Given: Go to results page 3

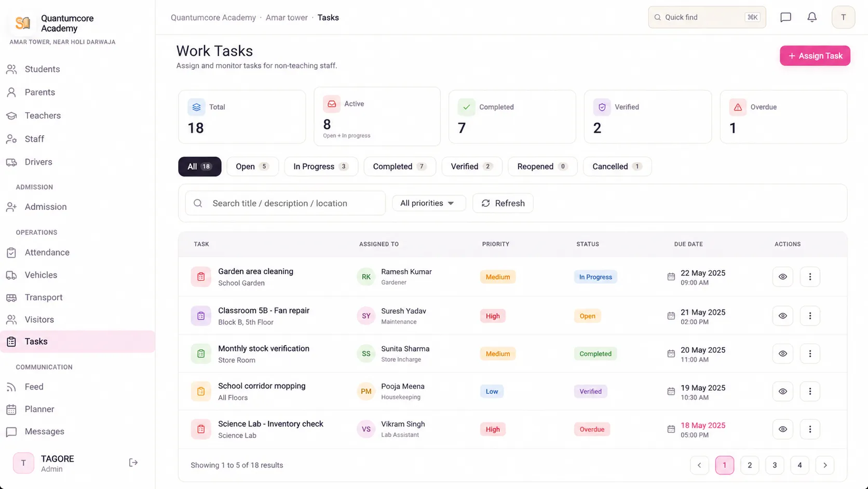Looking at the screenshot, I should point(775,465).
